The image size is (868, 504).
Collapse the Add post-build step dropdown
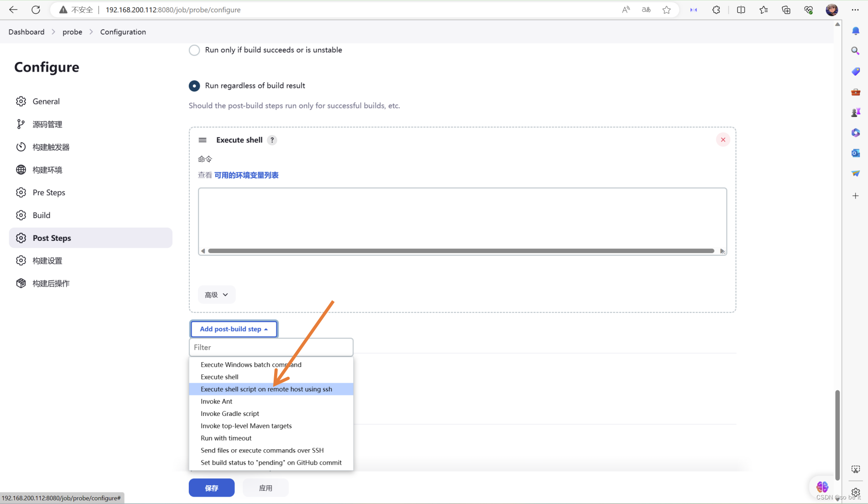click(234, 329)
